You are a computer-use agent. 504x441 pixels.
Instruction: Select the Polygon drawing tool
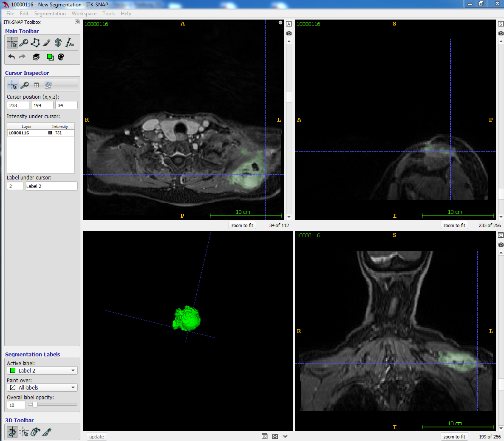(x=35, y=43)
